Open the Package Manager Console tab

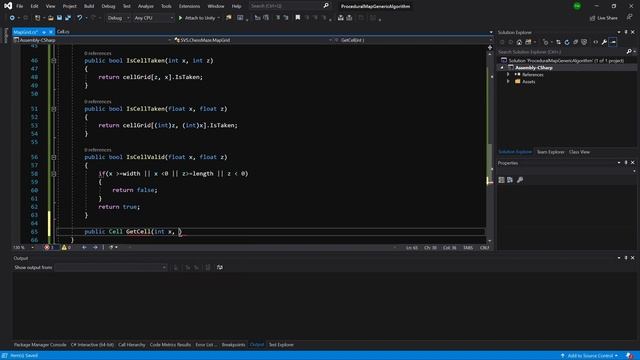[x=40, y=345]
